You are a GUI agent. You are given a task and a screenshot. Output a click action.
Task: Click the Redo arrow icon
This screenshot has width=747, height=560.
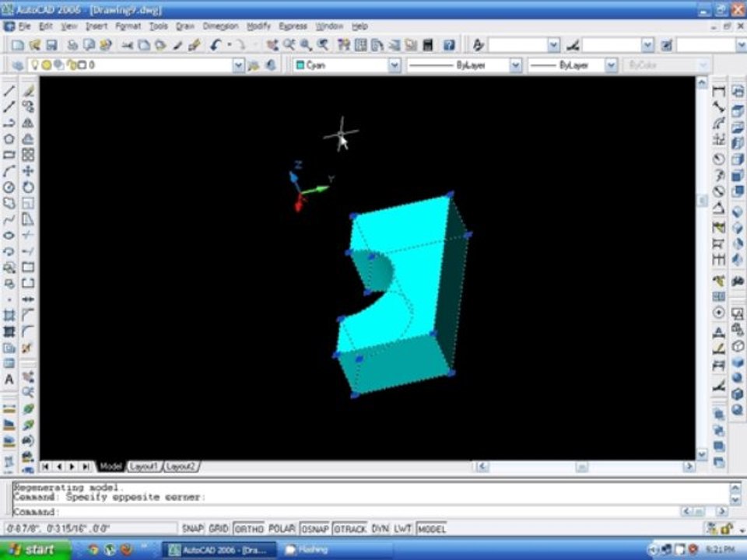click(x=240, y=45)
